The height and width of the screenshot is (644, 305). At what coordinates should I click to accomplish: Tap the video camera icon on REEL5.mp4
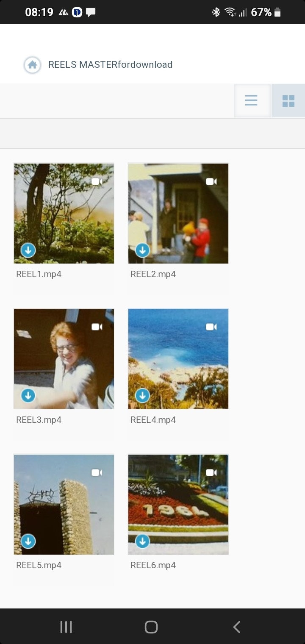click(97, 472)
